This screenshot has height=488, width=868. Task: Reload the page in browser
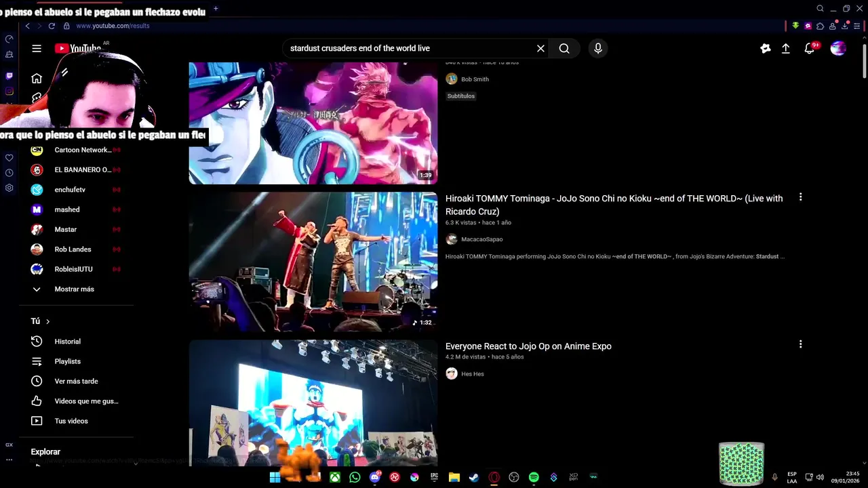click(x=52, y=26)
